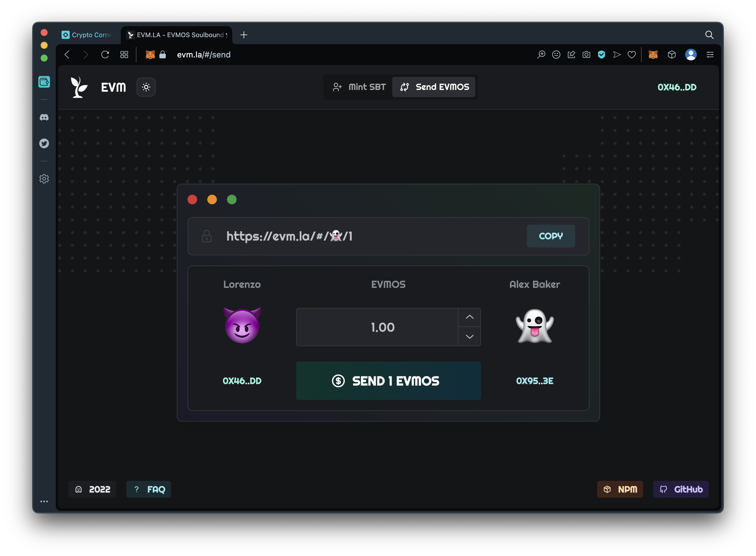Reload the page
The width and height of the screenshot is (756, 556).
point(105,55)
